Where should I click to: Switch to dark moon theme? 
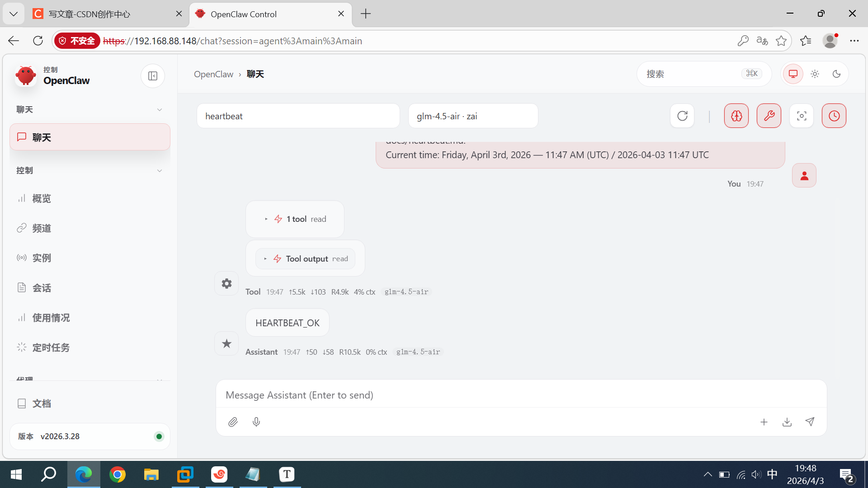point(836,74)
